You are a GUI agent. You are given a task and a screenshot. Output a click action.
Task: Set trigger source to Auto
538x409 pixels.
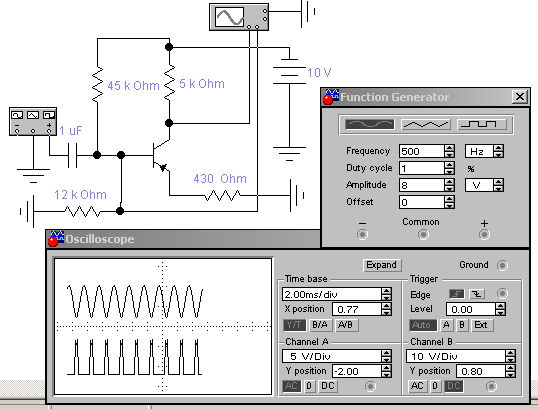click(x=423, y=325)
